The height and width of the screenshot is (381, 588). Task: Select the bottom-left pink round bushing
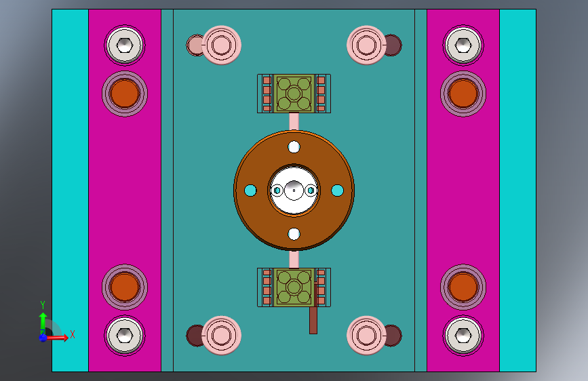point(221,336)
